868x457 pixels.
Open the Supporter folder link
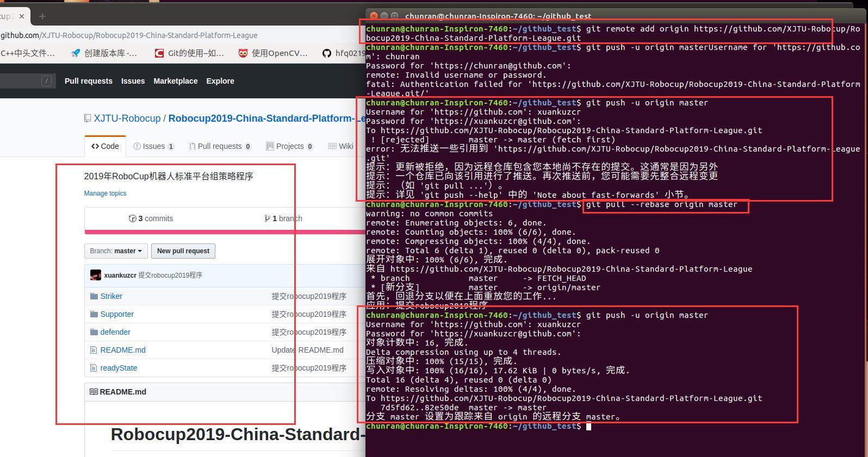point(117,314)
